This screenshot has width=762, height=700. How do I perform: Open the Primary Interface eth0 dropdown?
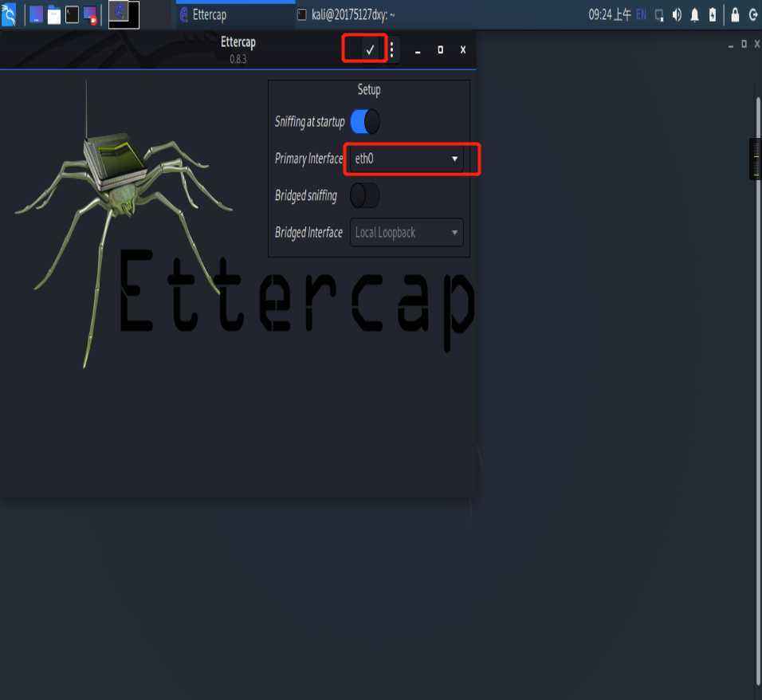[407, 159]
